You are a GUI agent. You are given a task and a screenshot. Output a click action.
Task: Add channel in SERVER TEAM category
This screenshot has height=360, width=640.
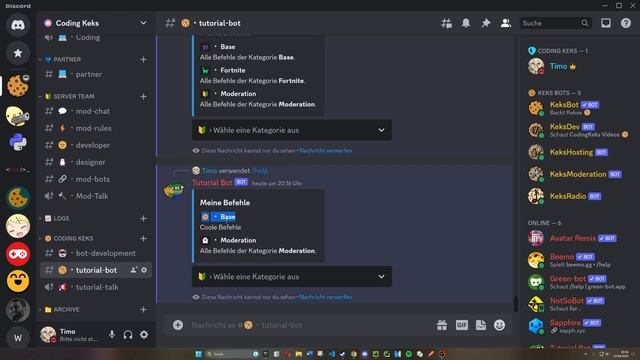tap(143, 96)
